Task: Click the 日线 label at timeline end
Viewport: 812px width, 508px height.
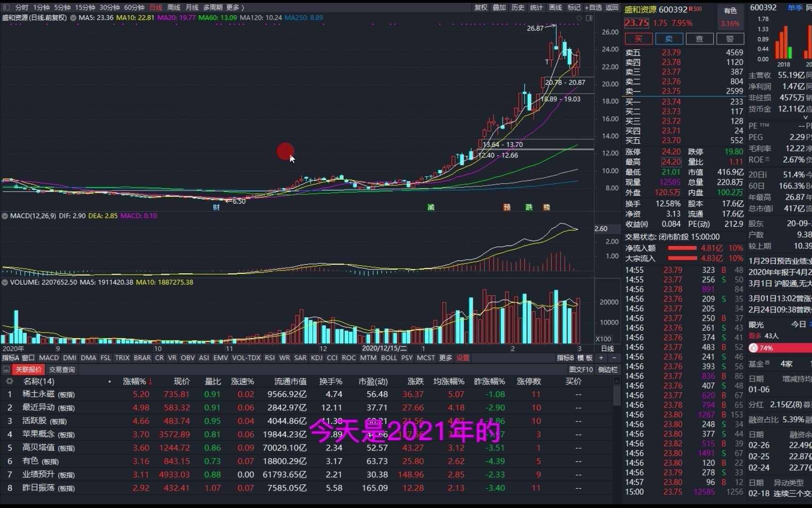Action: [x=608, y=349]
